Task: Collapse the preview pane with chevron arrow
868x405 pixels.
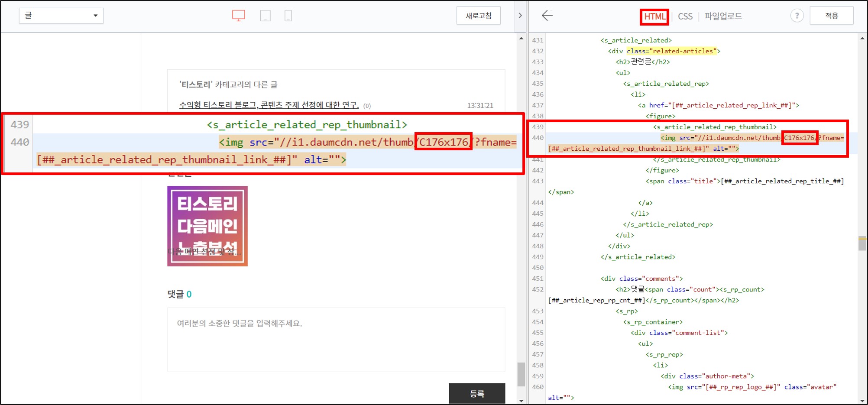Action: coord(520,16)
